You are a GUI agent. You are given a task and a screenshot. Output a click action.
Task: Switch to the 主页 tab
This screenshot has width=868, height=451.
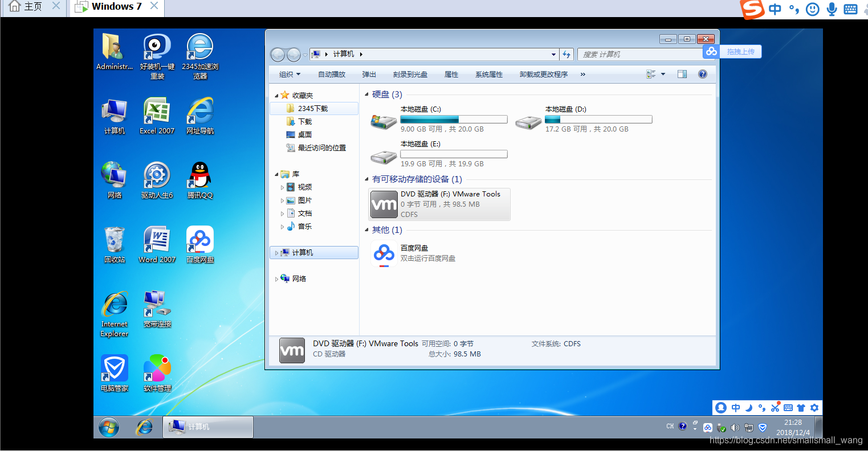coord(32,7)
